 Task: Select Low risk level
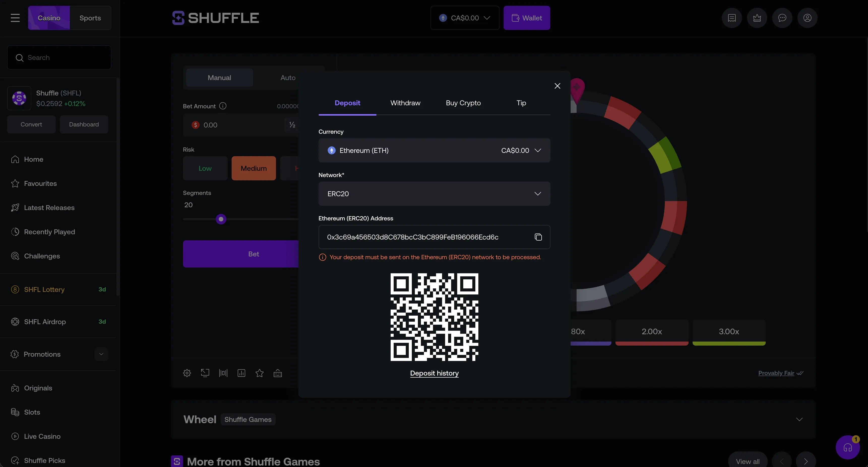tap(205, 168)
